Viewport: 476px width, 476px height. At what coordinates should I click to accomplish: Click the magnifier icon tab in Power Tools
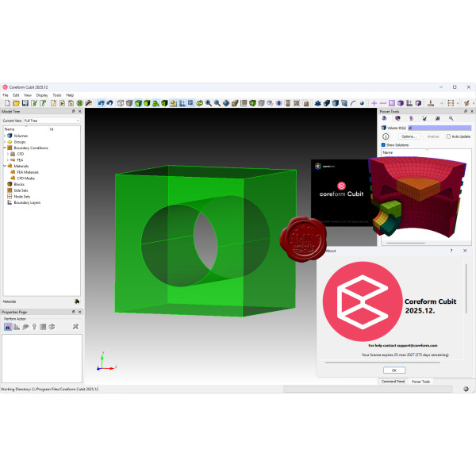pyautogui.click(x=451, y=118)
